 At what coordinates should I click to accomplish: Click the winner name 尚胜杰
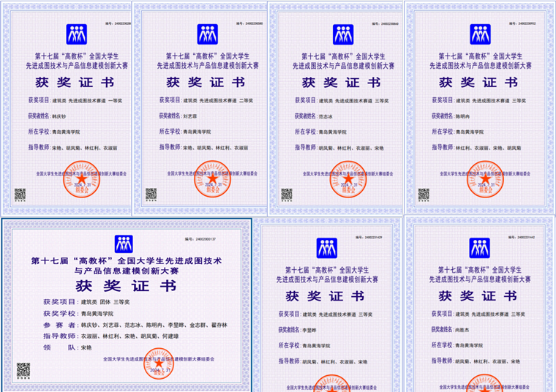462,329
